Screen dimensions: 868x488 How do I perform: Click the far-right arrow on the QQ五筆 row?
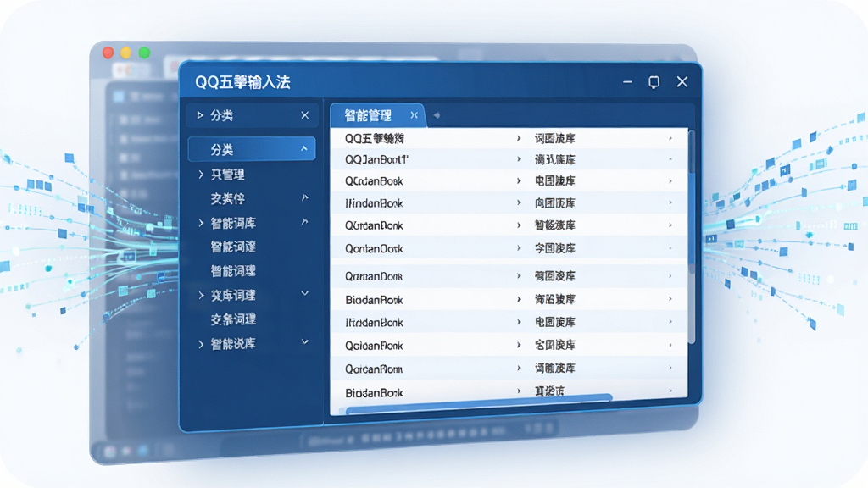click(x=670, y=138)
